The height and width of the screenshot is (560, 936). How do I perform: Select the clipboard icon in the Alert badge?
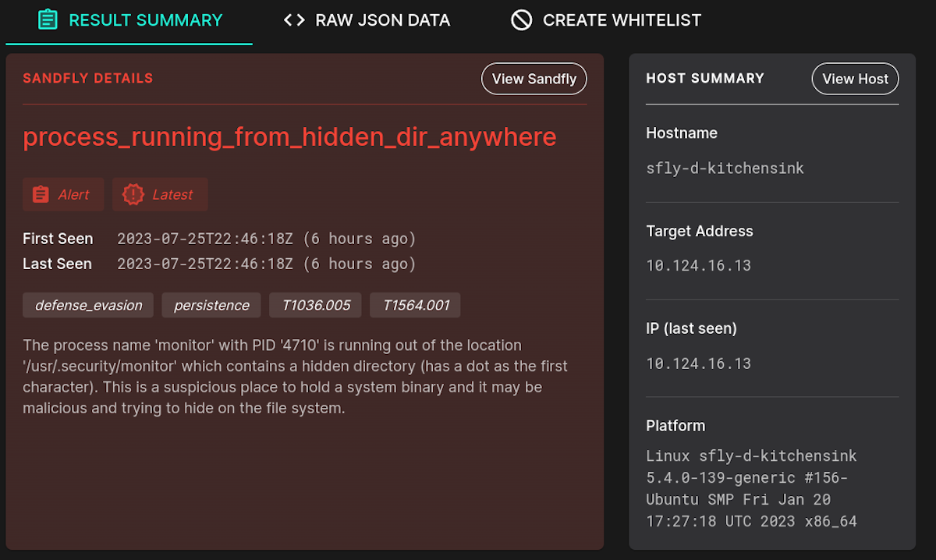point(41,193)
